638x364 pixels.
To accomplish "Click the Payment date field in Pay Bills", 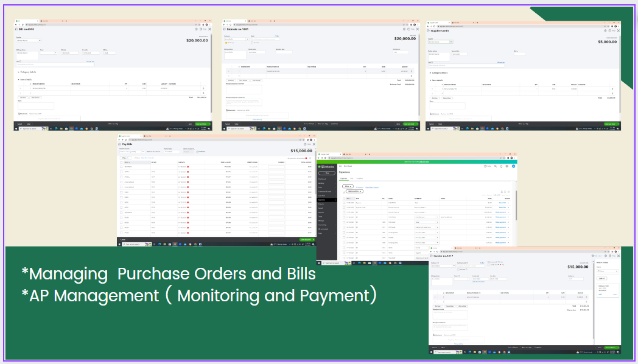I will click(172, 152).
